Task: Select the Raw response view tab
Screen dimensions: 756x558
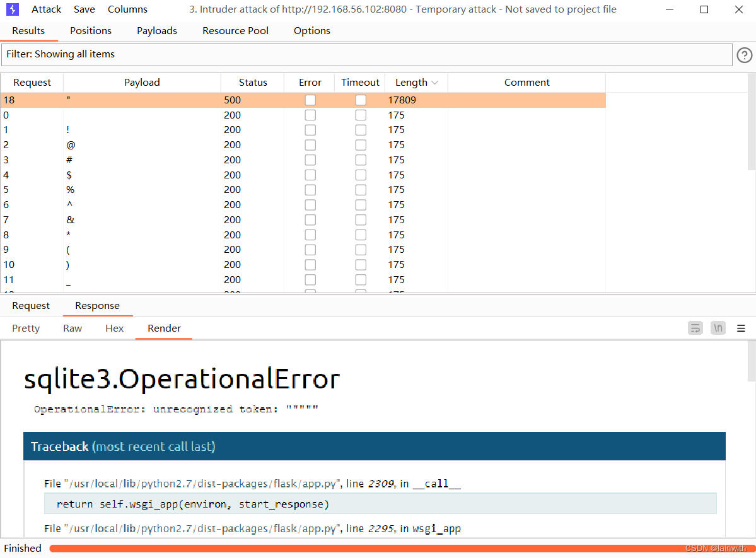Action: [73, 328]
